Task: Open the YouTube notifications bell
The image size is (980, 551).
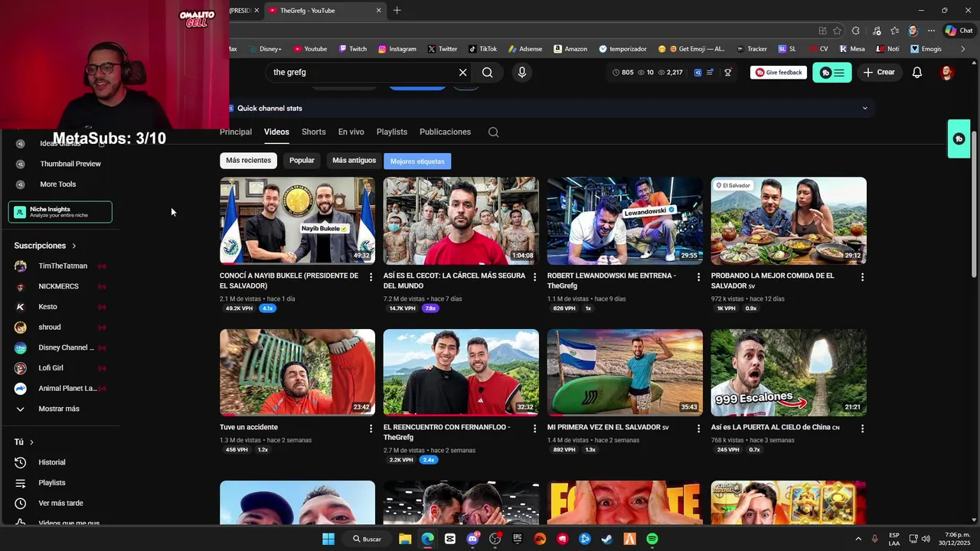Action: pos(916,72)
